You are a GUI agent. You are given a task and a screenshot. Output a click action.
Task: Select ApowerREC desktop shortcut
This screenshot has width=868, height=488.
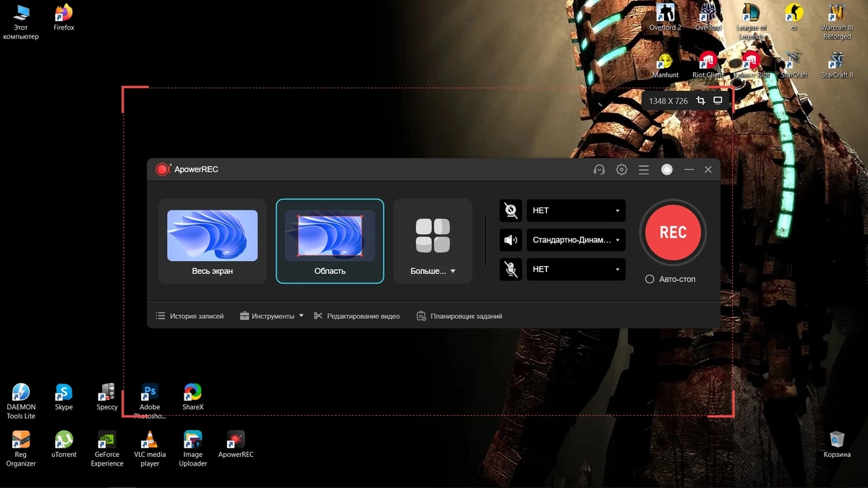(236, 445)
